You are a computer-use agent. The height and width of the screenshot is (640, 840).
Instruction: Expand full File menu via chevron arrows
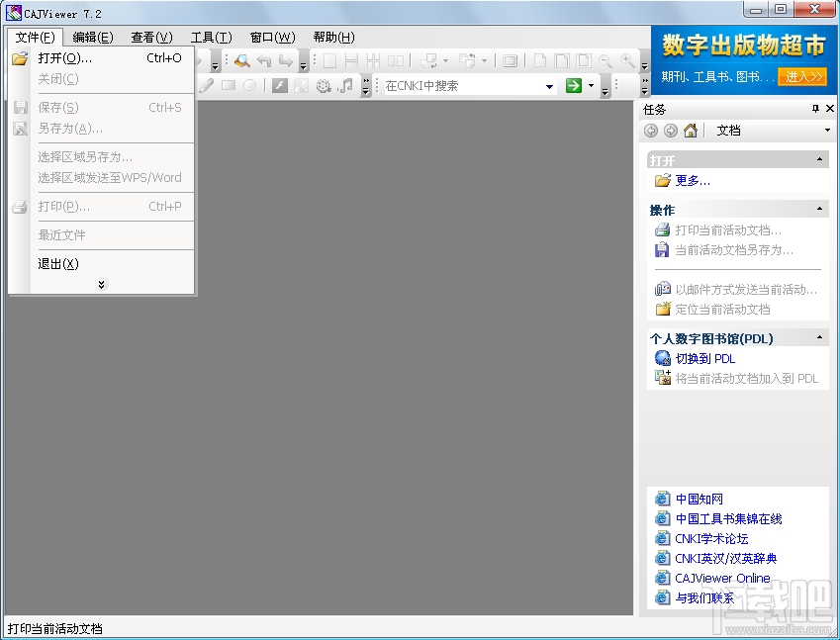coord(101,284)
